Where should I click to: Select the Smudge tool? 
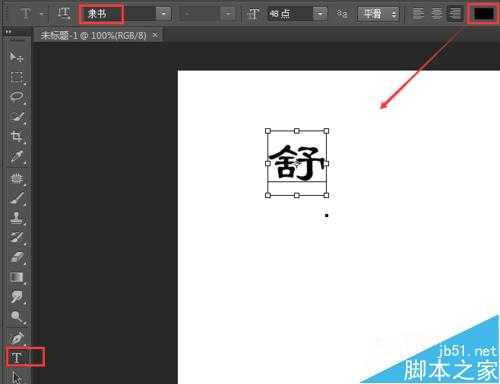point(16,297)
